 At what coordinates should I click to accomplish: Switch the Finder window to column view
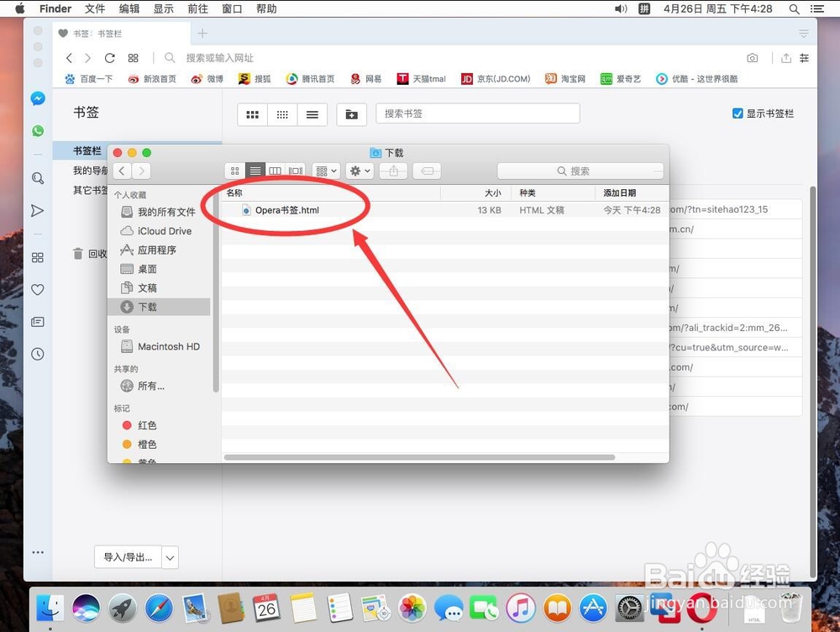pos(276,171)
